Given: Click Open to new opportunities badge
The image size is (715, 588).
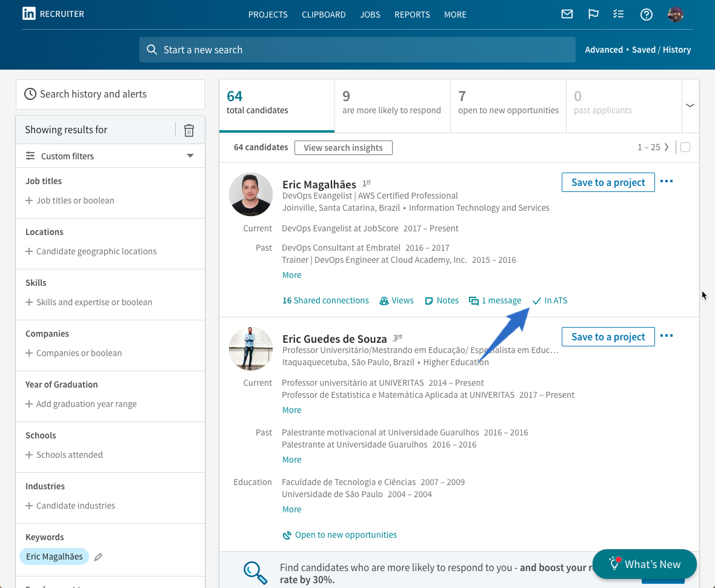Looking at the screenshot, I should point(340,535).
